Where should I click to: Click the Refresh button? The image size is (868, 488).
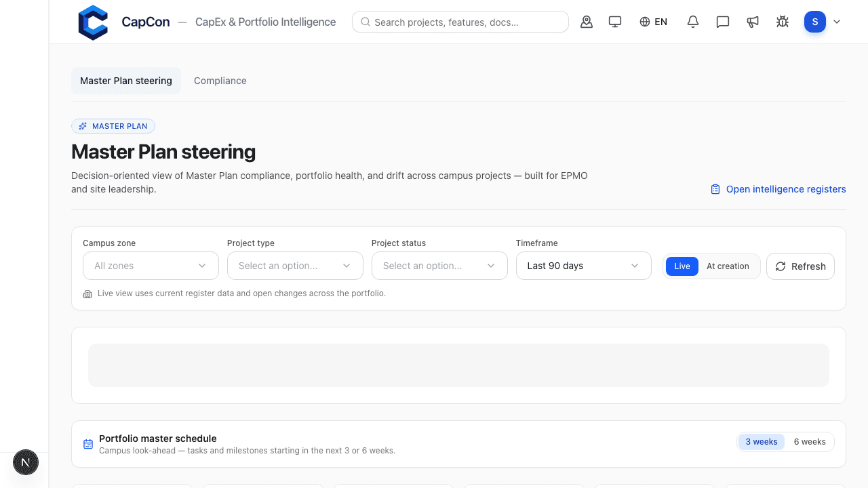pyautogui.click(x=800, y=266)
